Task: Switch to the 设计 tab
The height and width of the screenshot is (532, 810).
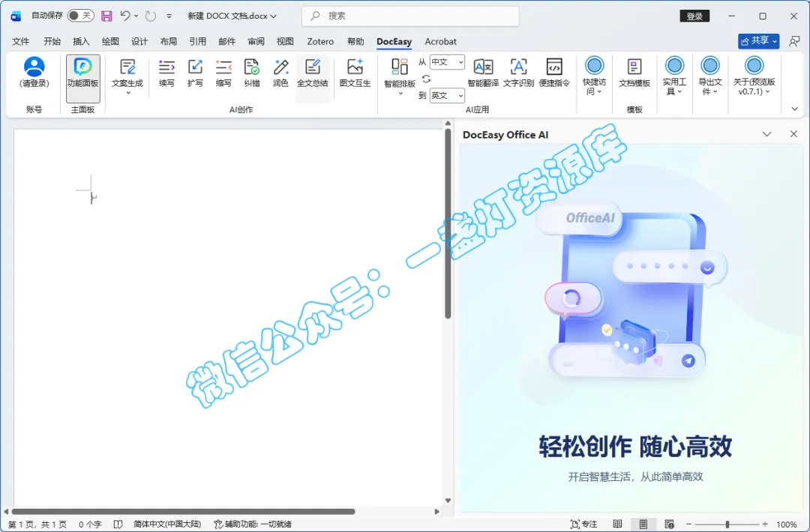Action: point(139,41)
